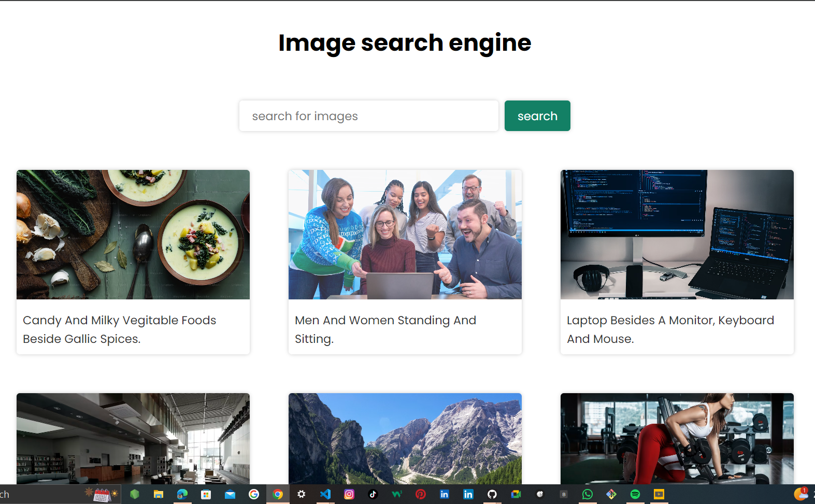
Task: Open the soup bowls food image
Action: pos(133,235)
